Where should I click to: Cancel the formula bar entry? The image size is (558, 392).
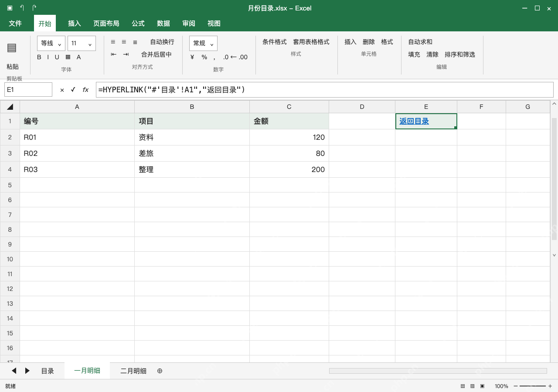click(x=62, y=90)
